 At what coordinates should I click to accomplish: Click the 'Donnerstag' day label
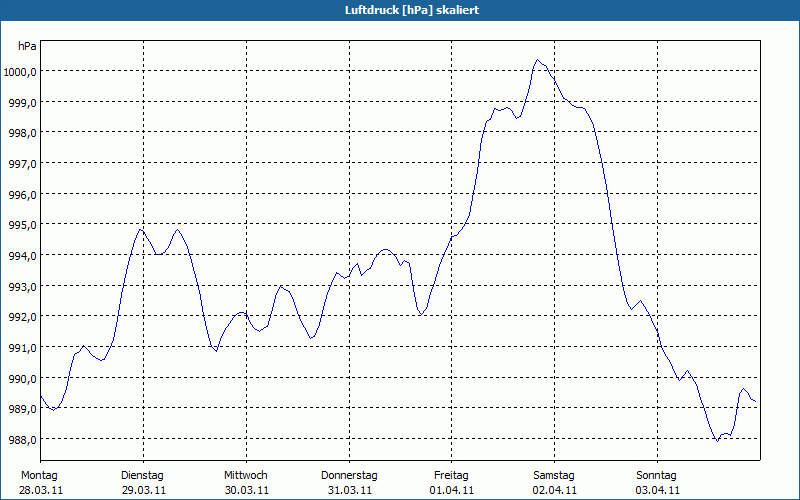[349, 476]
